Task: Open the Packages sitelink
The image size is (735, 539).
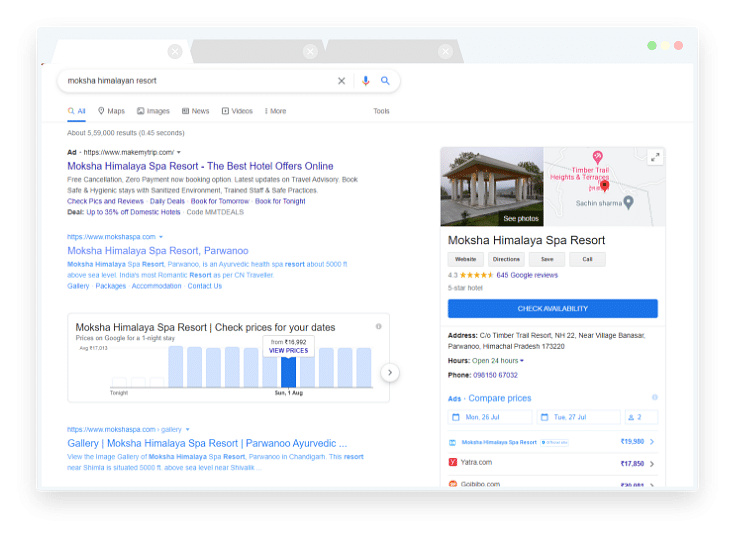Action: pyautogui.click(x=111, y=286)
